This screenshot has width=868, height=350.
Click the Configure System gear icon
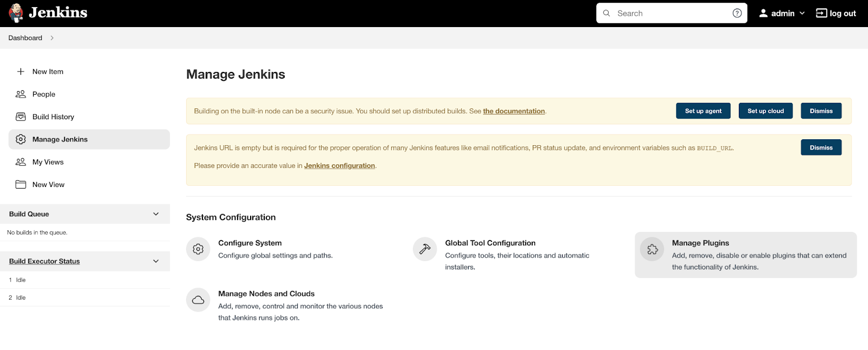(198, 249)
